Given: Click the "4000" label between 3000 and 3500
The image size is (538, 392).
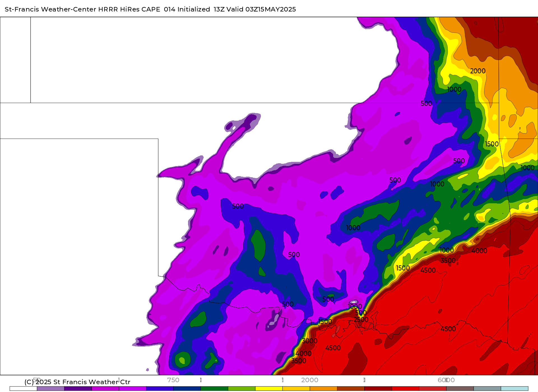Looking at the screenshot, I should [x=303, y=354].
